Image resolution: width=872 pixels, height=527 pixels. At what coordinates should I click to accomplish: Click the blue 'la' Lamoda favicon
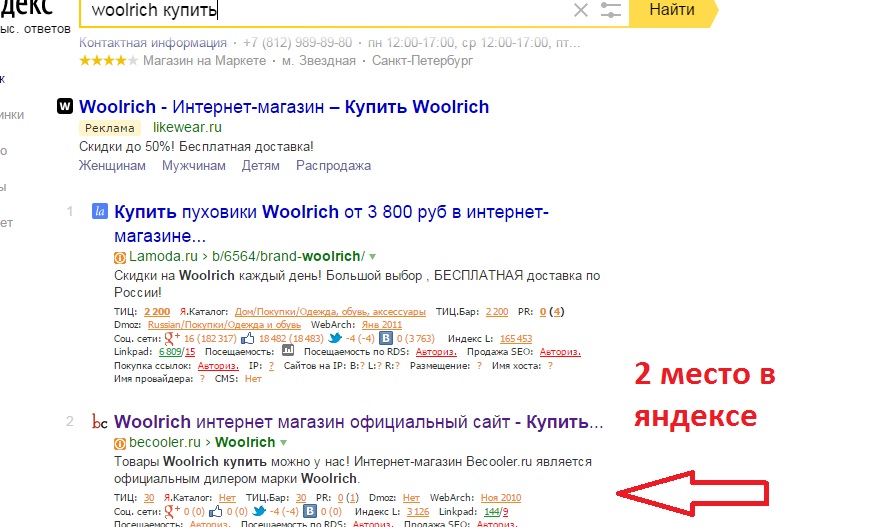coord(100,211)
